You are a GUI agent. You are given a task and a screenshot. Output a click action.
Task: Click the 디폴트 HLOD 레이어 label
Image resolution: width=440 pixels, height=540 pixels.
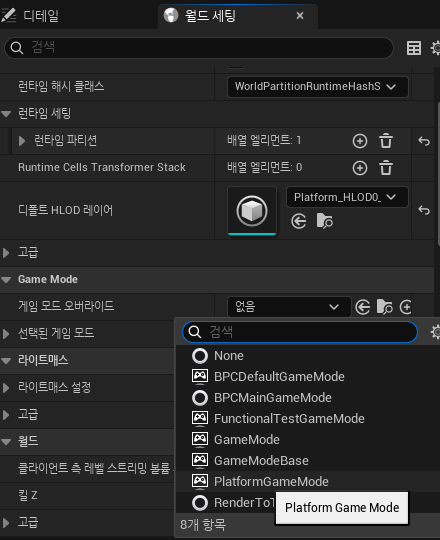[65, 210]
